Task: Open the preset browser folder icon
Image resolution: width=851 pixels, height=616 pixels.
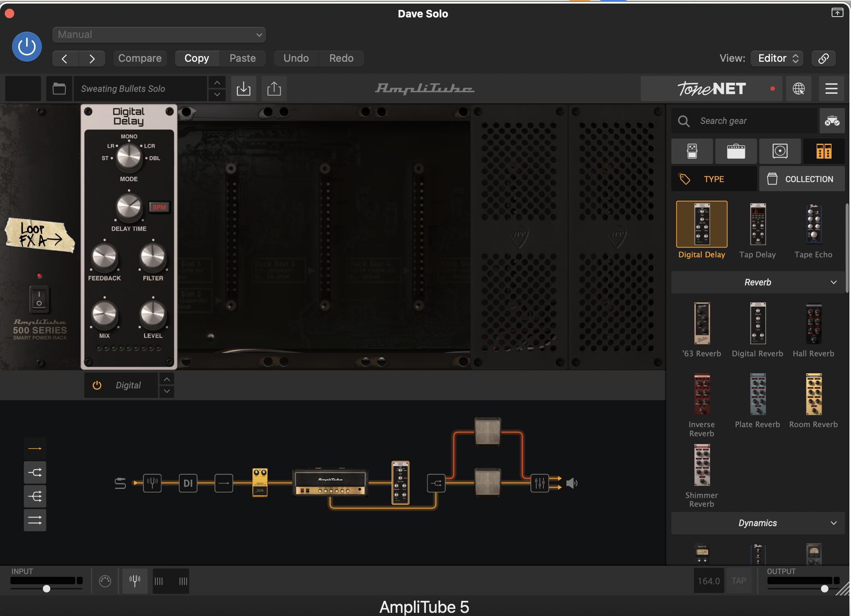Action: click(59, 89)
